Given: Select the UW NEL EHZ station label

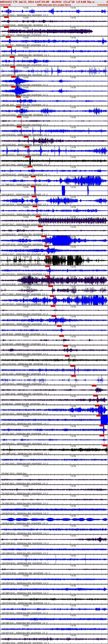Looking at the screenshot, I should pos(25,434).
